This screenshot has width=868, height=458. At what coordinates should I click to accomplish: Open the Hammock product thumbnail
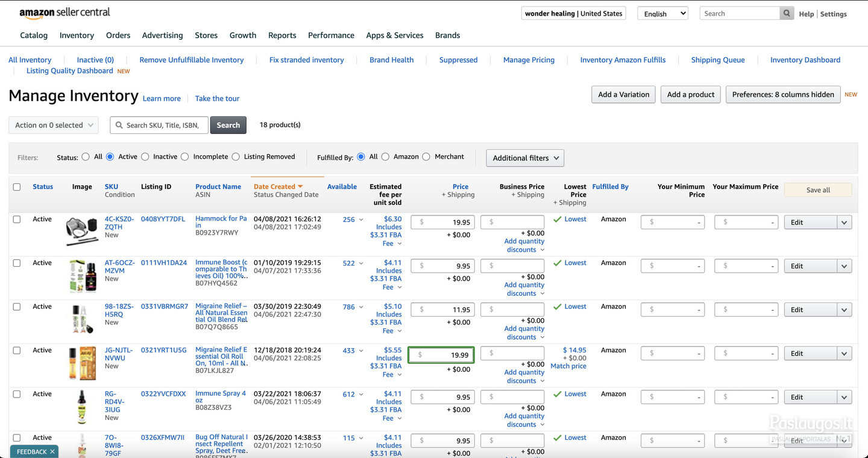(x=82, y=232)
